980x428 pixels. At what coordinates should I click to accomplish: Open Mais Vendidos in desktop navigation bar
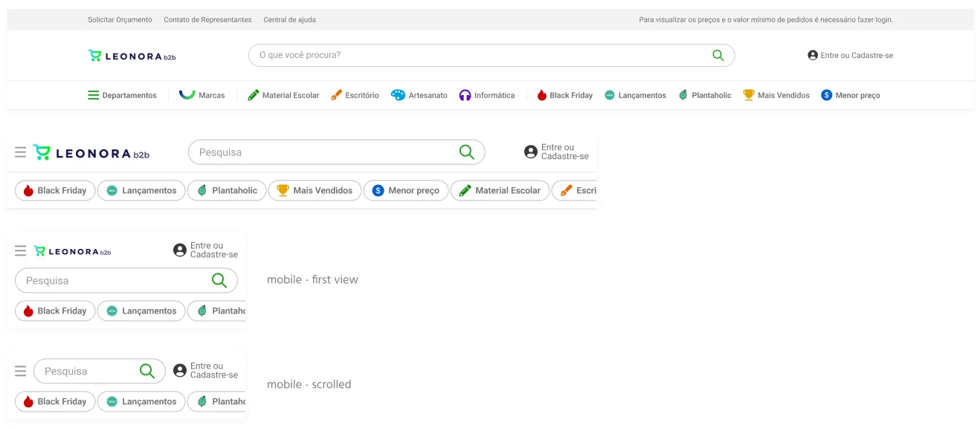click(776, 95)
